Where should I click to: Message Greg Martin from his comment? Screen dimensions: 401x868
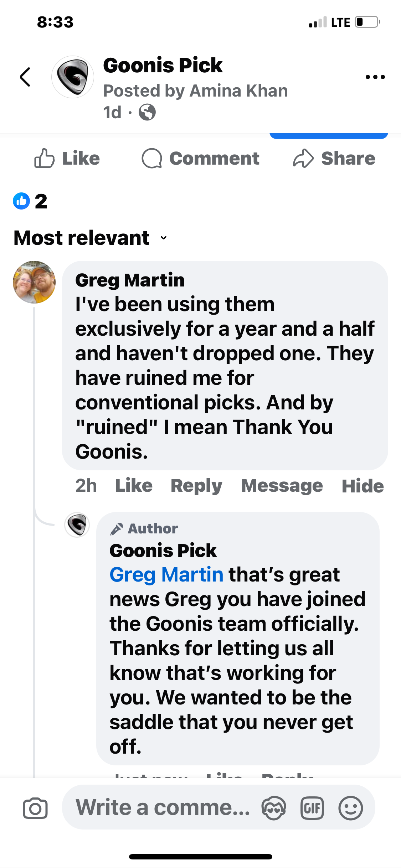(x=282, y=485)
